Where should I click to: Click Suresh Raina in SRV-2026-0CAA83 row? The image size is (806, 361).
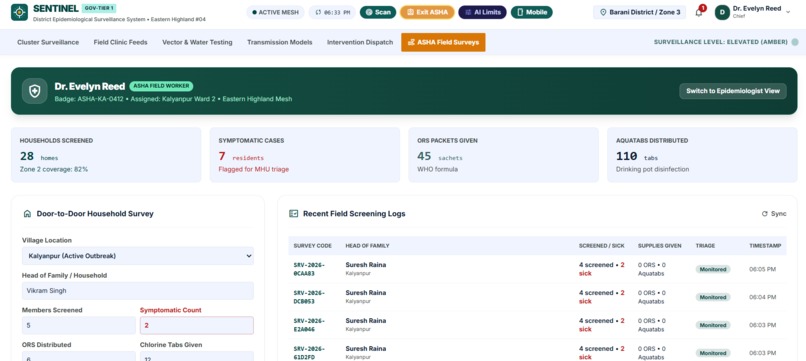click(x=365, y=265)
